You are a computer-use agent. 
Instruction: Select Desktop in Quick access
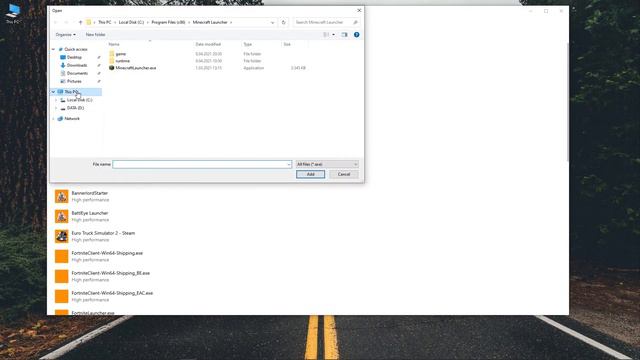click(x=74, y=58)
